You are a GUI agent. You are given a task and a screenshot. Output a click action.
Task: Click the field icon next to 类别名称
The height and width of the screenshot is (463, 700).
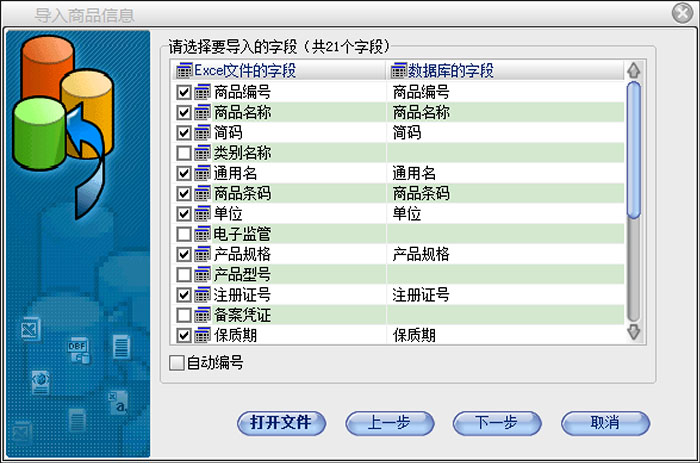click(202, 153)
